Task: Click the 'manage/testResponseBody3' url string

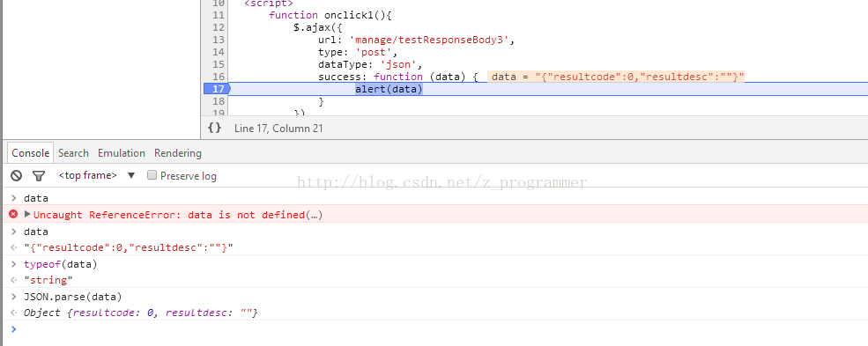Action: [x=429, y=40]
